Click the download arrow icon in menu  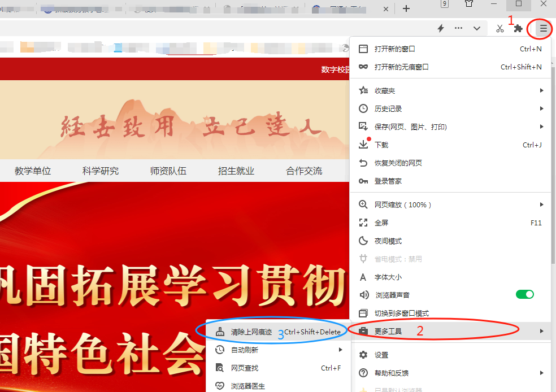363,145
